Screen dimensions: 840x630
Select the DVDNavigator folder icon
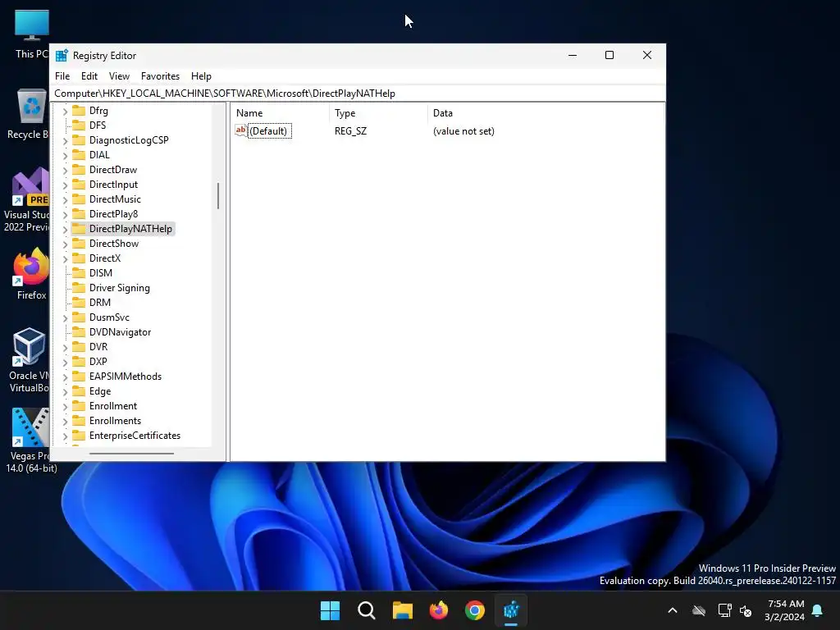79,332
